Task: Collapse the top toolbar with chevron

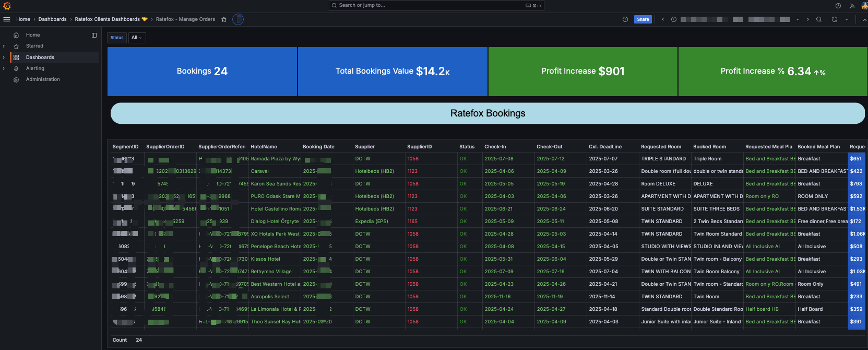Action: click(x=864, y=19)
